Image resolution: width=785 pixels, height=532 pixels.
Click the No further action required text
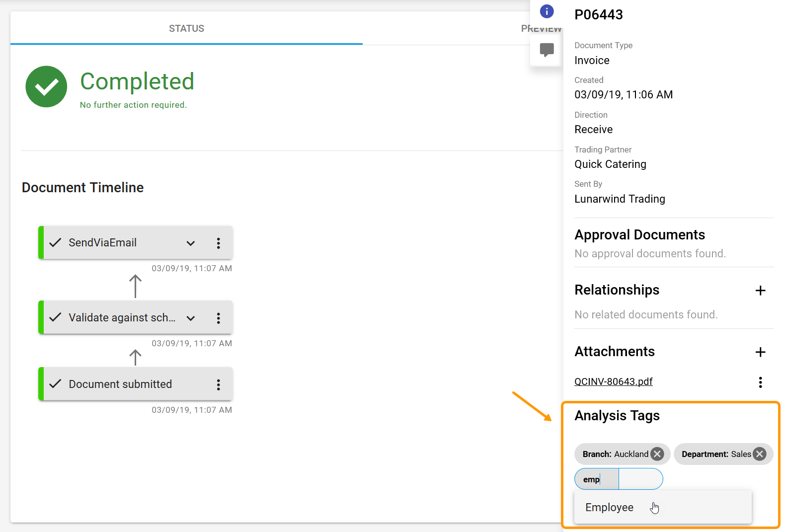133,105
